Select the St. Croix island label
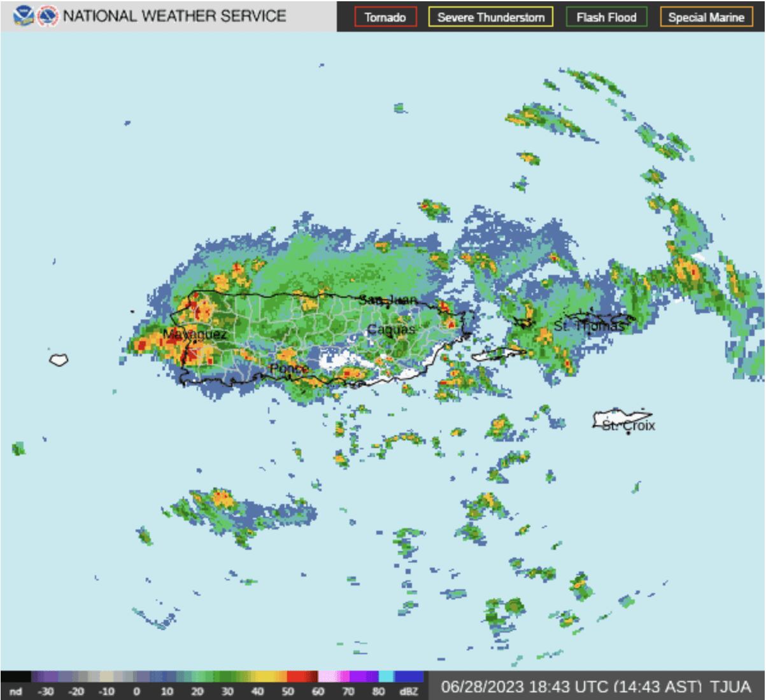Viewport: 766px width, 700px height. pyautogui.click(x=628, y=425)
